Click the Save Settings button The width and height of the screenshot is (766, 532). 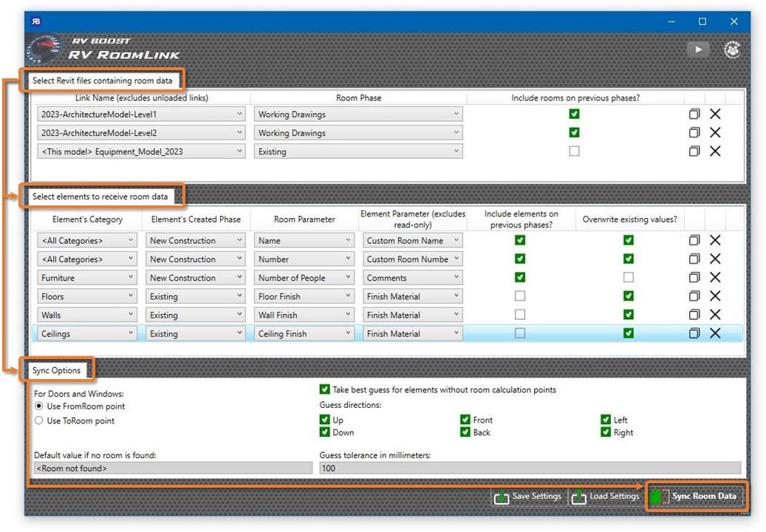[527, 497]
